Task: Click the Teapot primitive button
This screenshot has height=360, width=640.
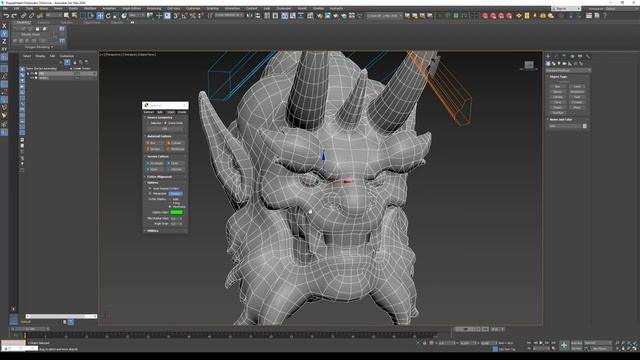Action: (x=558, y=107)
